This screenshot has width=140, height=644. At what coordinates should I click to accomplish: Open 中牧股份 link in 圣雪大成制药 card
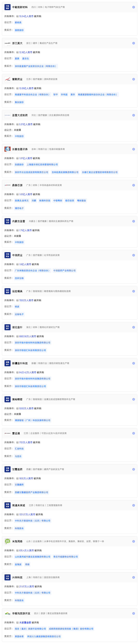pyautogui.click(x=19, y=136)
